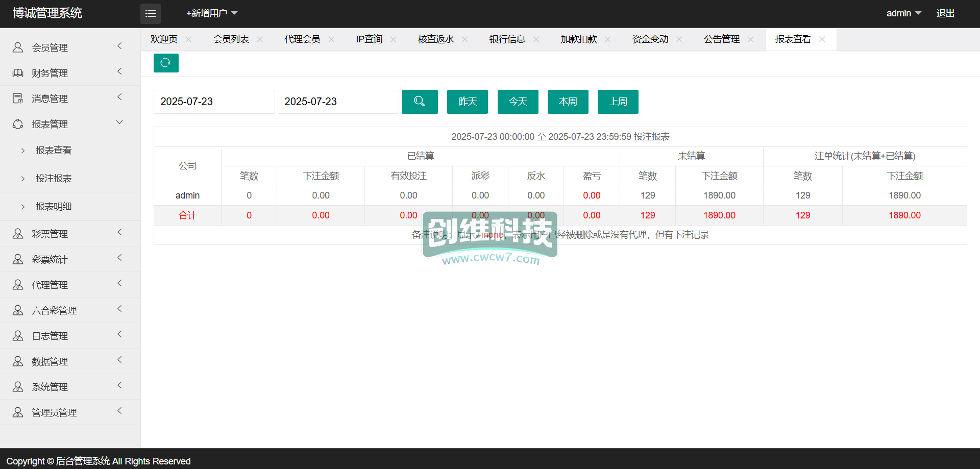Screen dimensions: 980x469
Task: Click the 报表管理 report icon
Action: click(x=18, y=124)
